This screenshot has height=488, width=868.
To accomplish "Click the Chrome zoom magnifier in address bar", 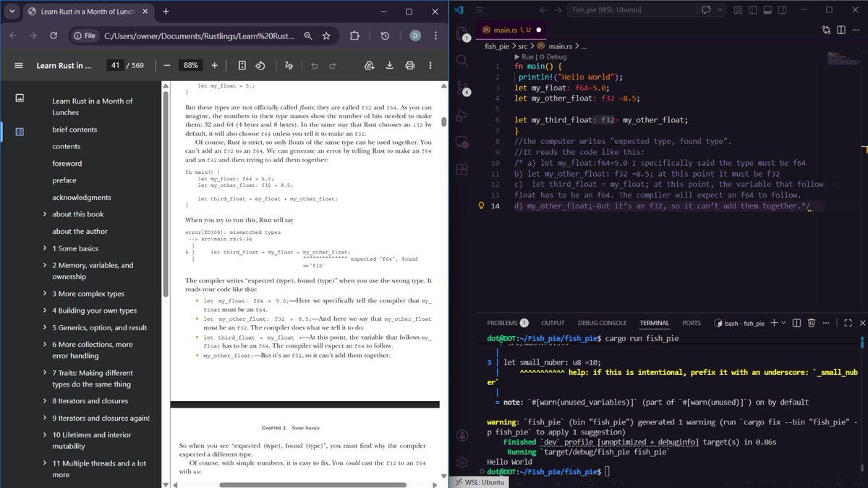I will (309, 35).
